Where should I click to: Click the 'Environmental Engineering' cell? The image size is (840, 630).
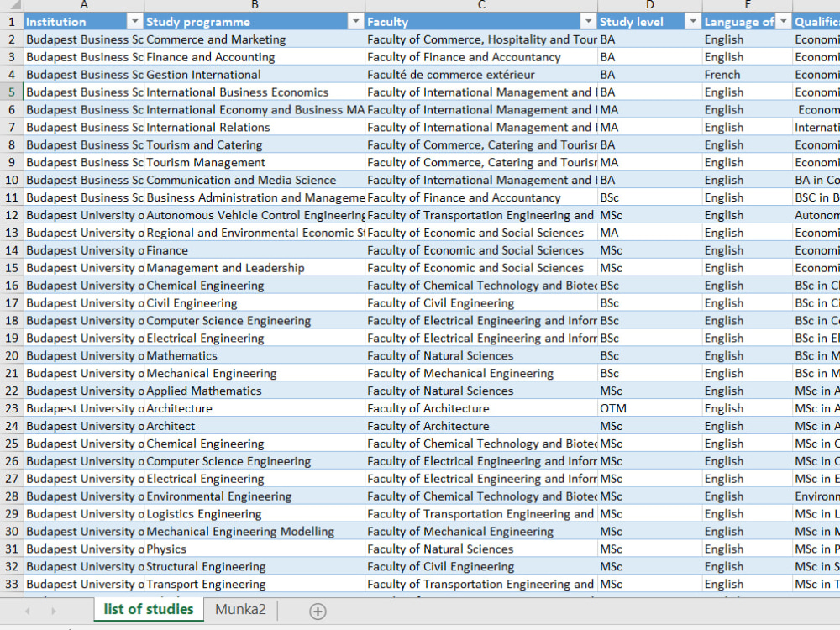click(255, 496)
